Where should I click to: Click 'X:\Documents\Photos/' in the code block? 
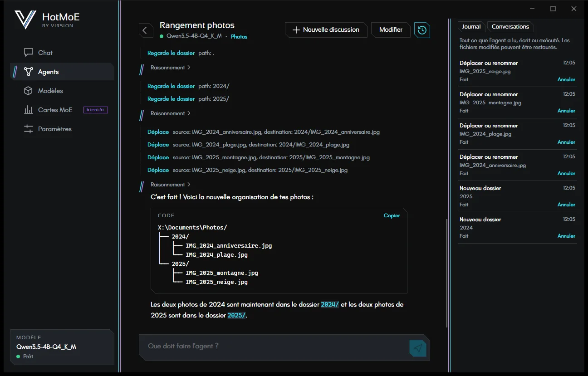(x=192, y=228)
